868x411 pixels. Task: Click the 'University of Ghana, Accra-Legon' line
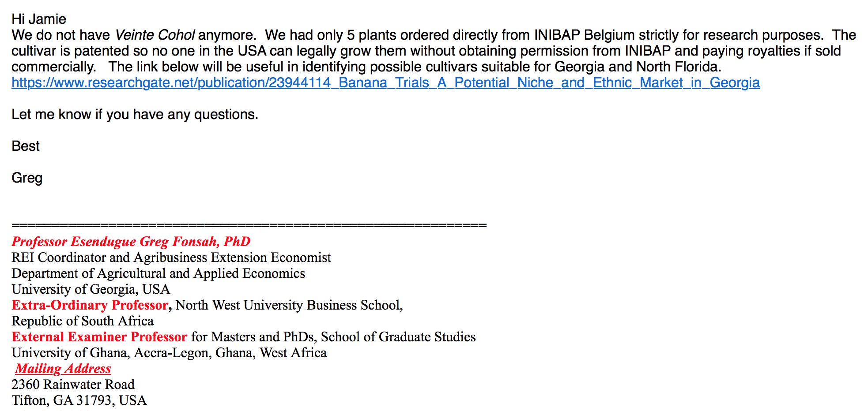click(169, 353)
